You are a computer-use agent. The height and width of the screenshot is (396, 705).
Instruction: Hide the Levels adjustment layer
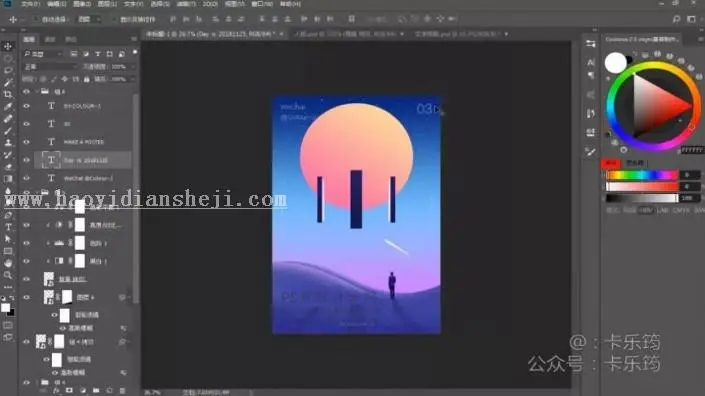pyautogui.click(x=27, y=243)
